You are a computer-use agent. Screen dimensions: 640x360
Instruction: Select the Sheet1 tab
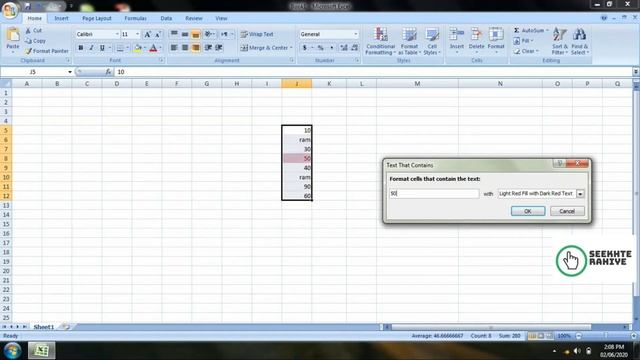[x=44, y=327]
